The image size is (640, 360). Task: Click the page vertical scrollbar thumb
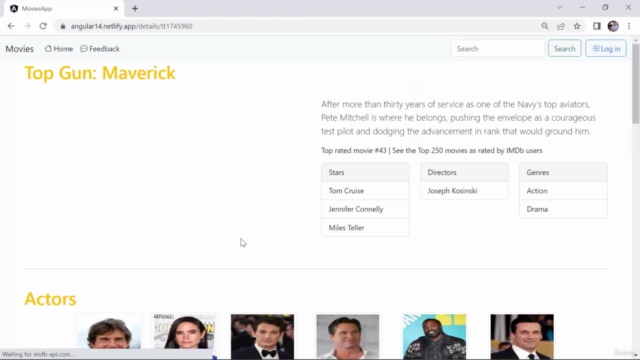636,83
